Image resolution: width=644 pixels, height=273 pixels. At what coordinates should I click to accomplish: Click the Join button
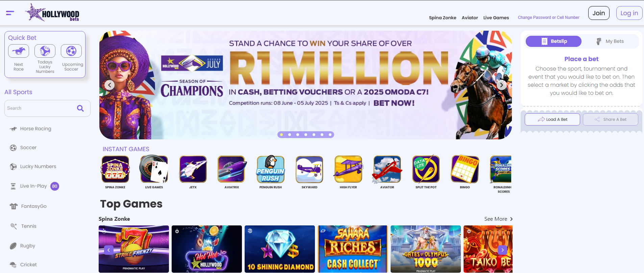599,13
